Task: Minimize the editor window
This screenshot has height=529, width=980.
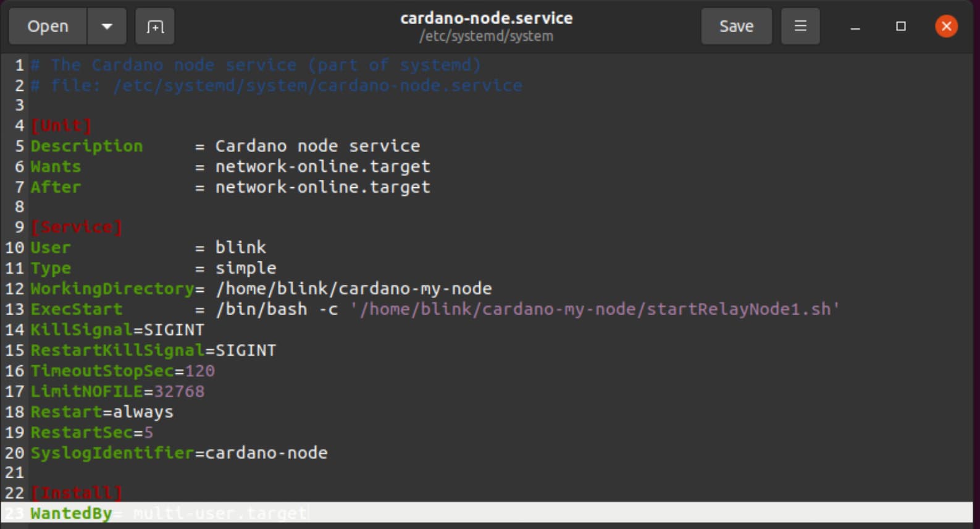Action: (x=855, y=27)
